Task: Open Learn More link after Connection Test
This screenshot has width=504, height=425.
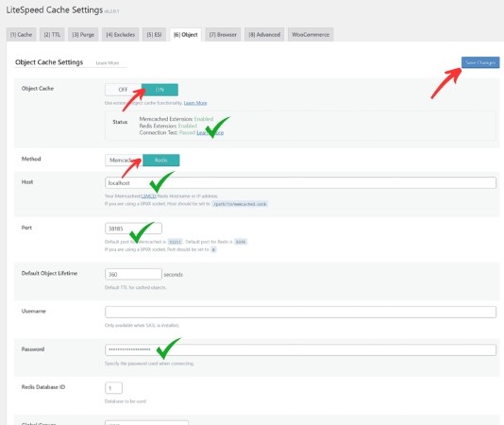Action: click(210, 132)
